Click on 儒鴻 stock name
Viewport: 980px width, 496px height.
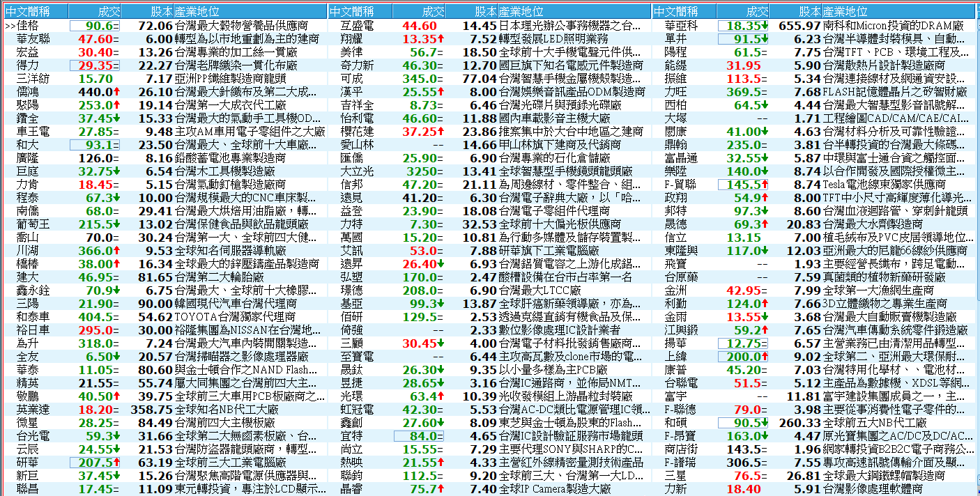click(x=28, y=91)
